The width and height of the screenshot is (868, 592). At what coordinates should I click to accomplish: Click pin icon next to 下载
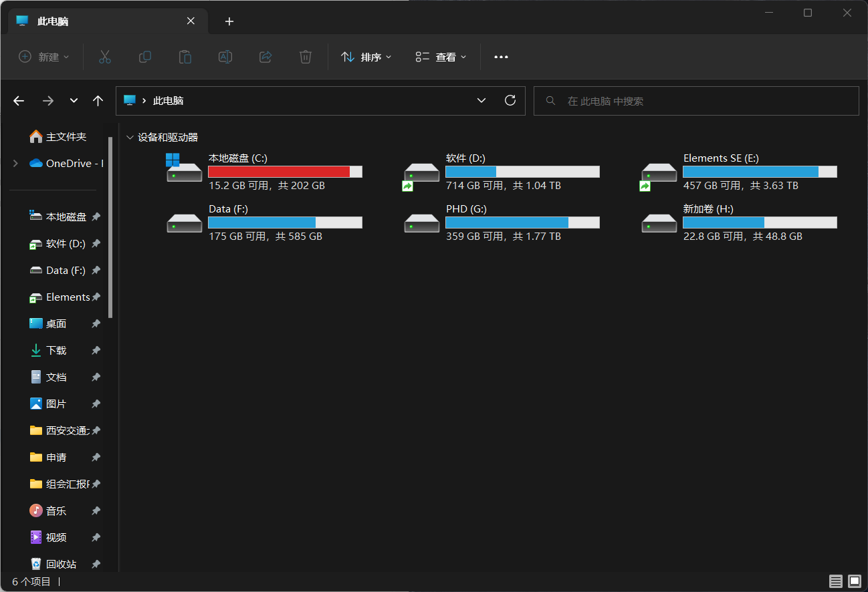[x=96, y=350]
